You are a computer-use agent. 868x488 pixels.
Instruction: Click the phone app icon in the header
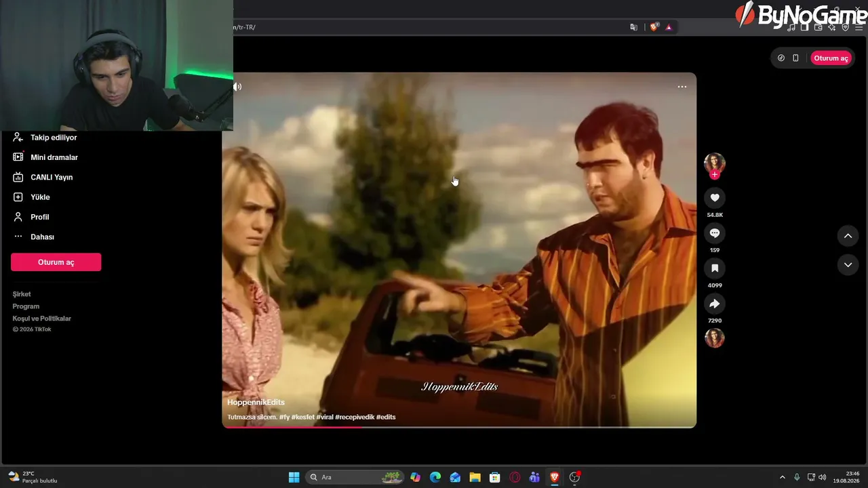tap(795, 58)
